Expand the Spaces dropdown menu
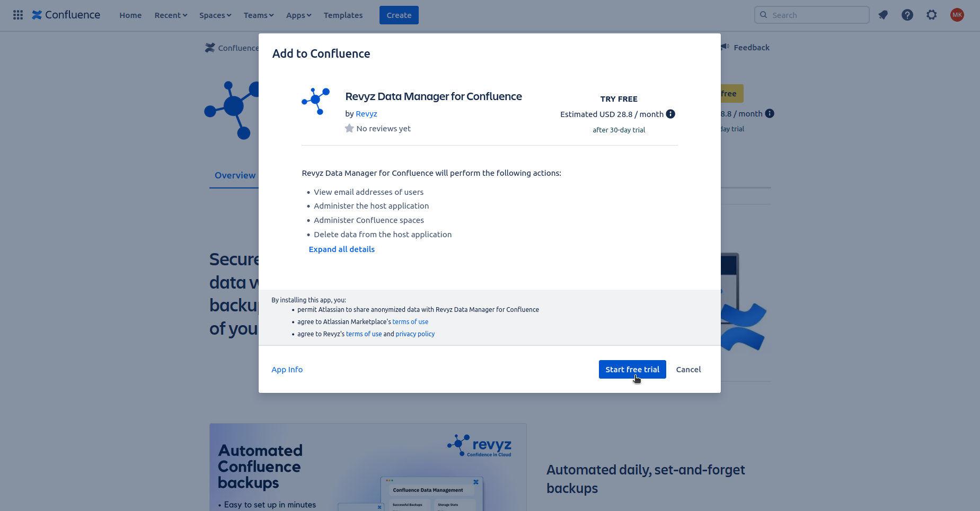Screen dimensions: 980x511 215,15
